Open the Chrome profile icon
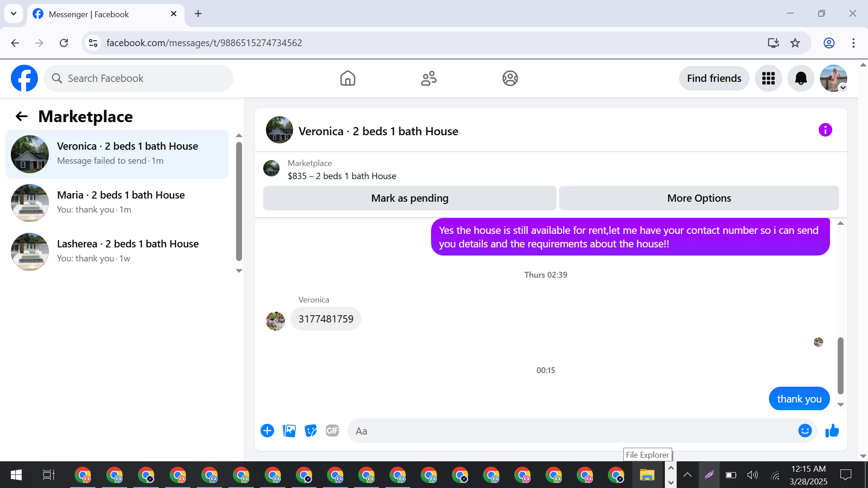 click(x=829, y=43)
